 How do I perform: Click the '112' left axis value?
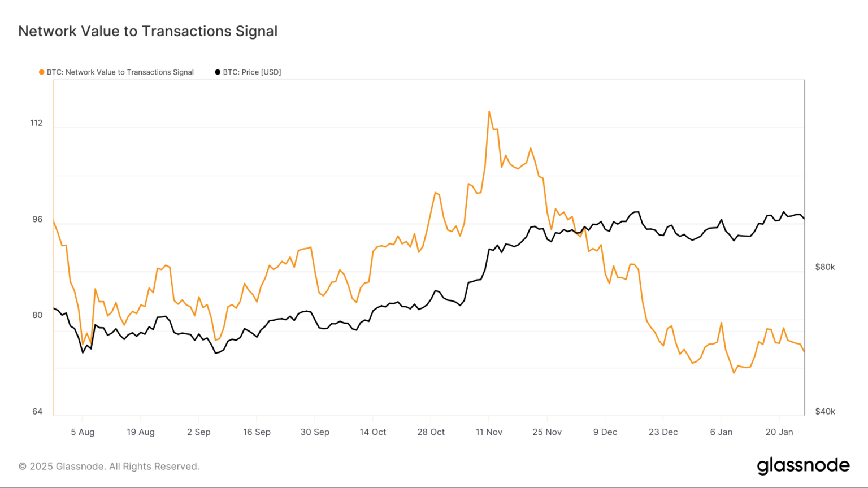point(36,123)
